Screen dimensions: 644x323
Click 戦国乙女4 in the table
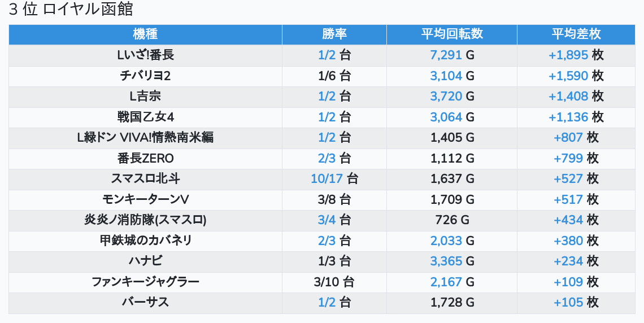click(145, 117)
